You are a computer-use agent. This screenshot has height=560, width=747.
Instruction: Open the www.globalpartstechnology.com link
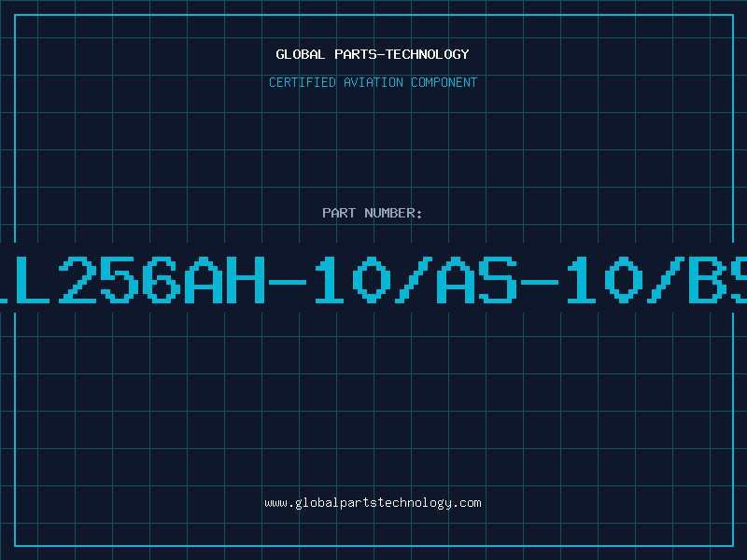click(x=373, y=503)
